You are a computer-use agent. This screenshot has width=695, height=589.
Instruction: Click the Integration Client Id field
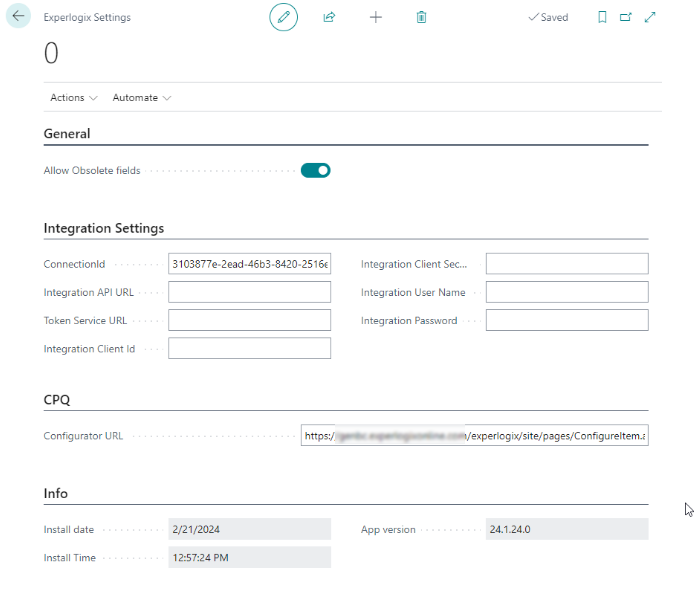click(250, 348)
